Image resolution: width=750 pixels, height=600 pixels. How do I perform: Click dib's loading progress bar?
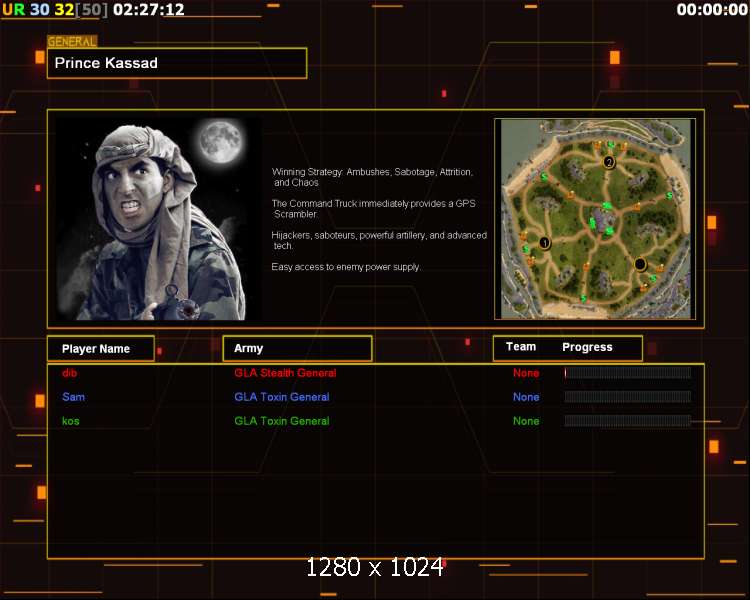pos(627,373)
